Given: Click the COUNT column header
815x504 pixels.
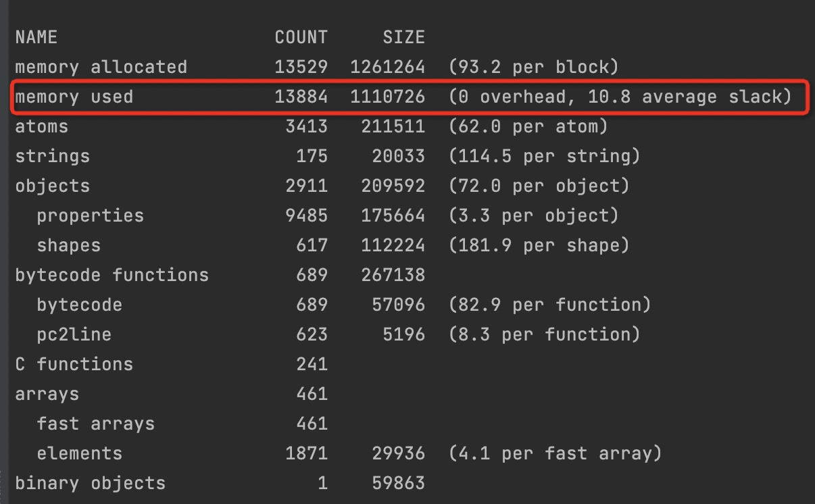Looking at the screenshot, I should [x=301, y=37].
